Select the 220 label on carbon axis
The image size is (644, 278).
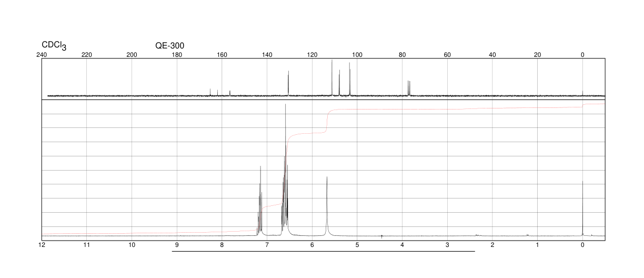[x=87, y=55]
